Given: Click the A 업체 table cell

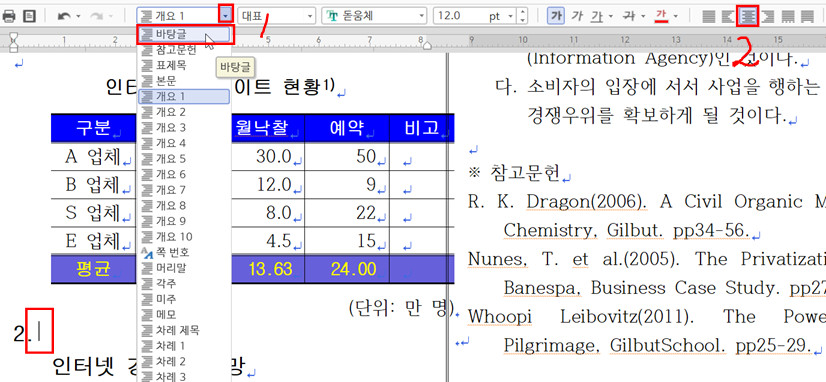Looking at the screenshot, I should coord(94,156).
